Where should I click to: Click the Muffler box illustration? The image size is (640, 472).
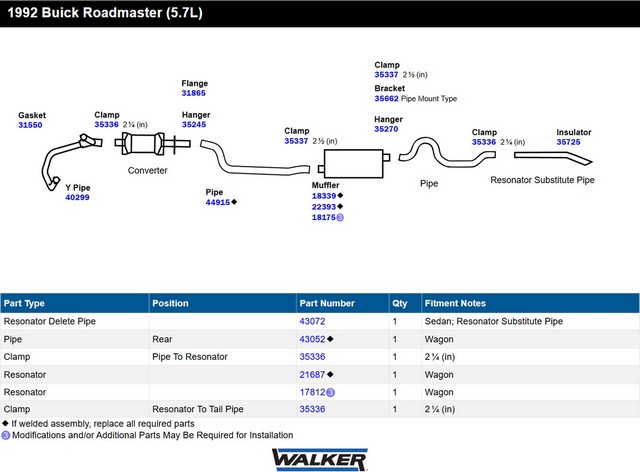353,164
